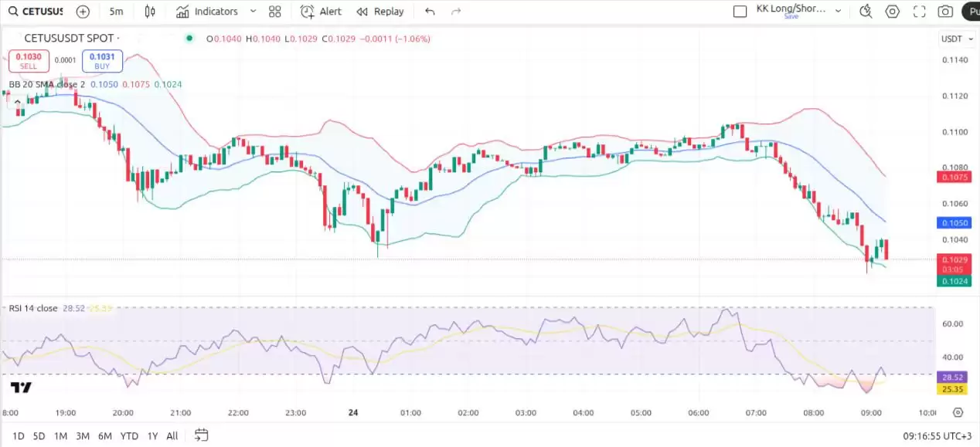The width and height of the screenshot is (980, 447).
Task: Enter fullscreen with the brackets icon
Action: coord(918,12)
